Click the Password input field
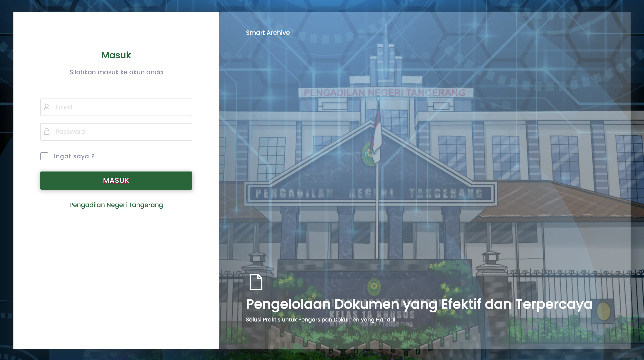This screenshot has height=360, width=644. coord(116,132)
